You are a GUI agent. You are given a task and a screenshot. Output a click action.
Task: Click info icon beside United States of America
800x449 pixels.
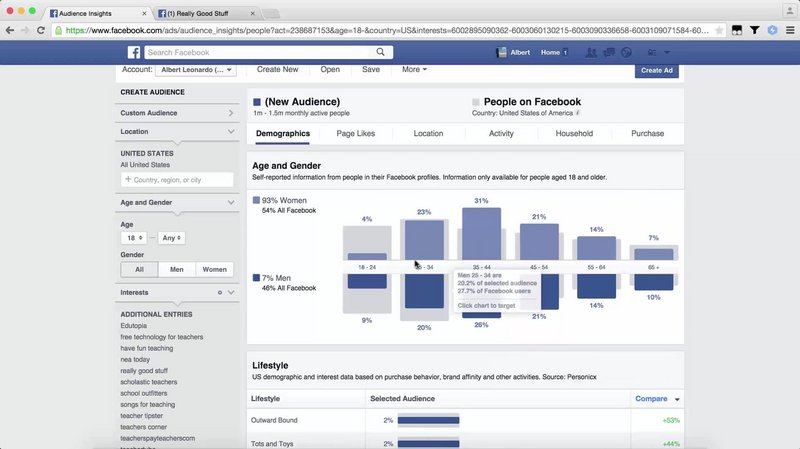coord(578,113)
